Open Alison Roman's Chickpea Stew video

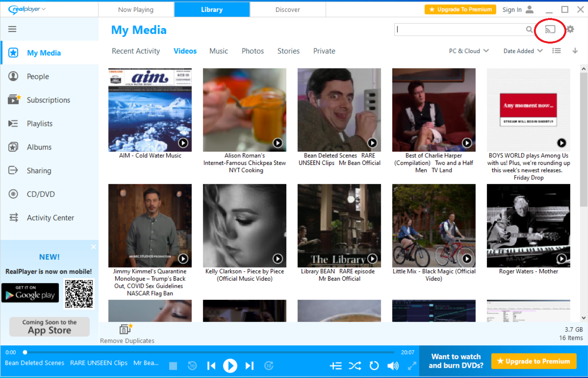(x=244, y=110)
